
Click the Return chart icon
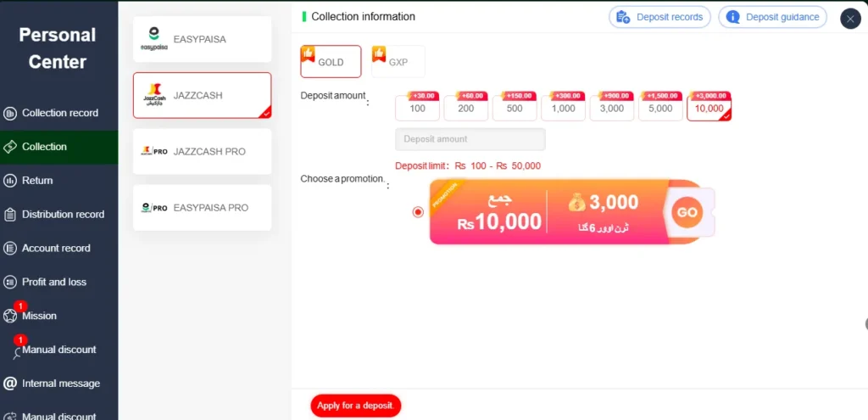tap(10, 181)
